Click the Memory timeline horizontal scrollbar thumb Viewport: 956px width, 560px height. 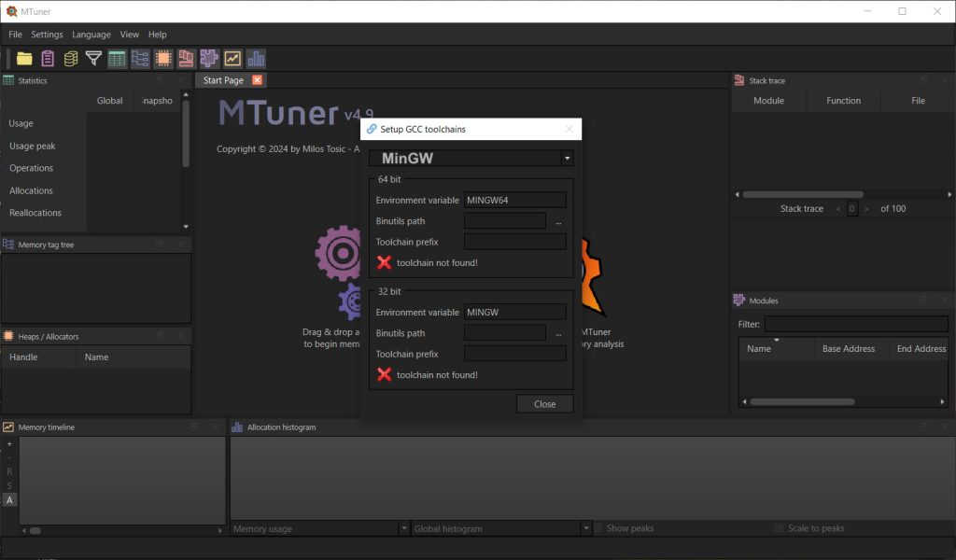35,531
